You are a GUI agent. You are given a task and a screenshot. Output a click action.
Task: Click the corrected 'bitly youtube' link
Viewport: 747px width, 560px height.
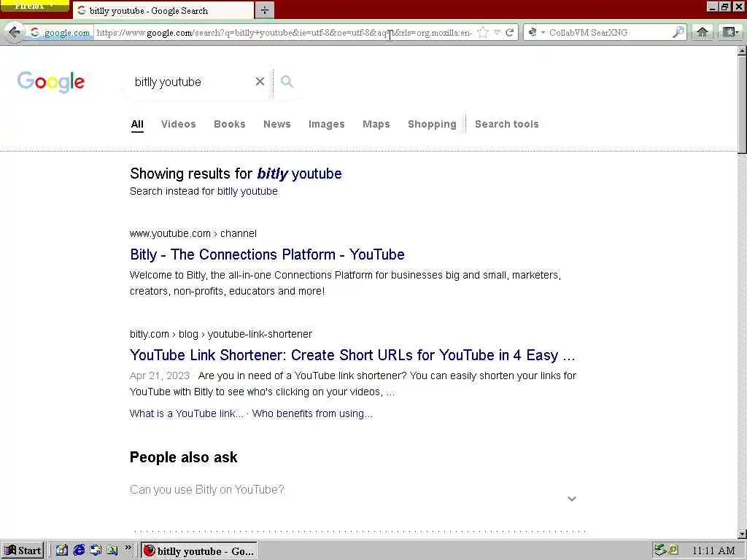coord(299,174)
